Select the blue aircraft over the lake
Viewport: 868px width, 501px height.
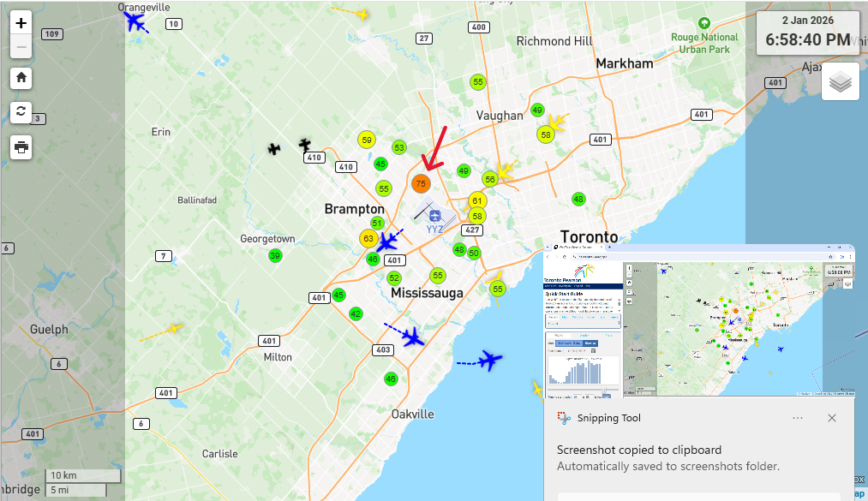coord(489,360)
